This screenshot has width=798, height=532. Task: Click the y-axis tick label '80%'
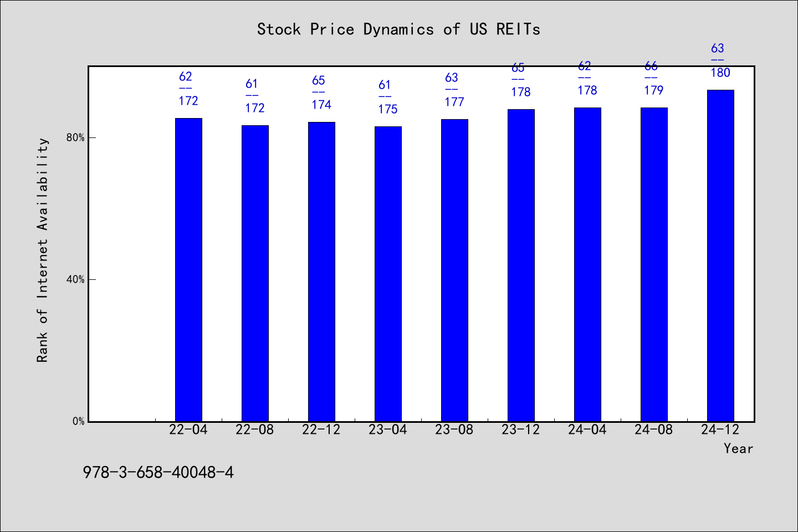75,137
